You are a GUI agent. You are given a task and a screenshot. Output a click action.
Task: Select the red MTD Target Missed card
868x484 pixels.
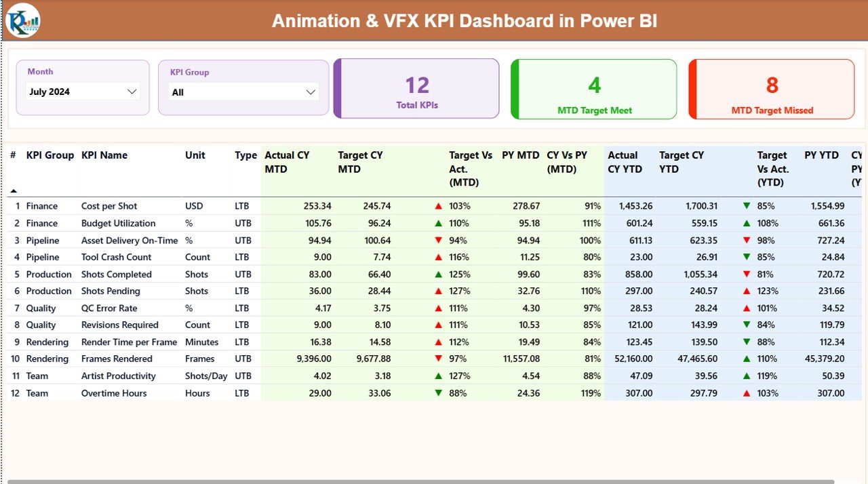[771, 89]
